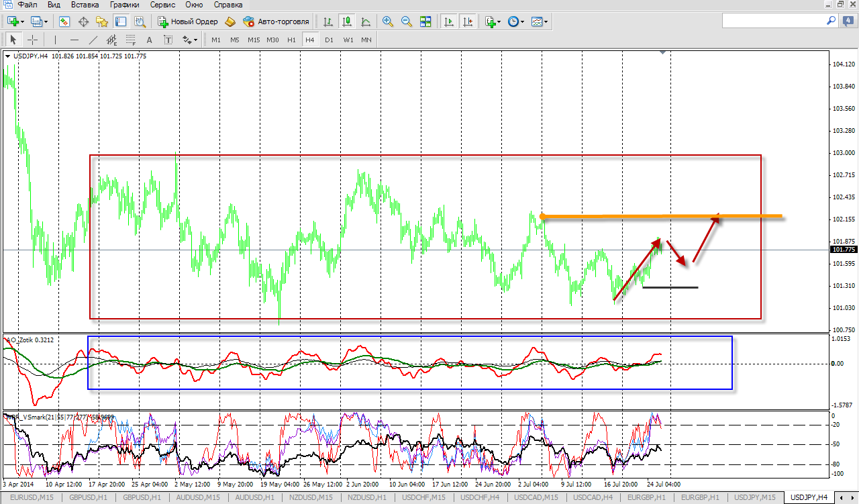Zoom out of the chart

(x=407, y=21)
